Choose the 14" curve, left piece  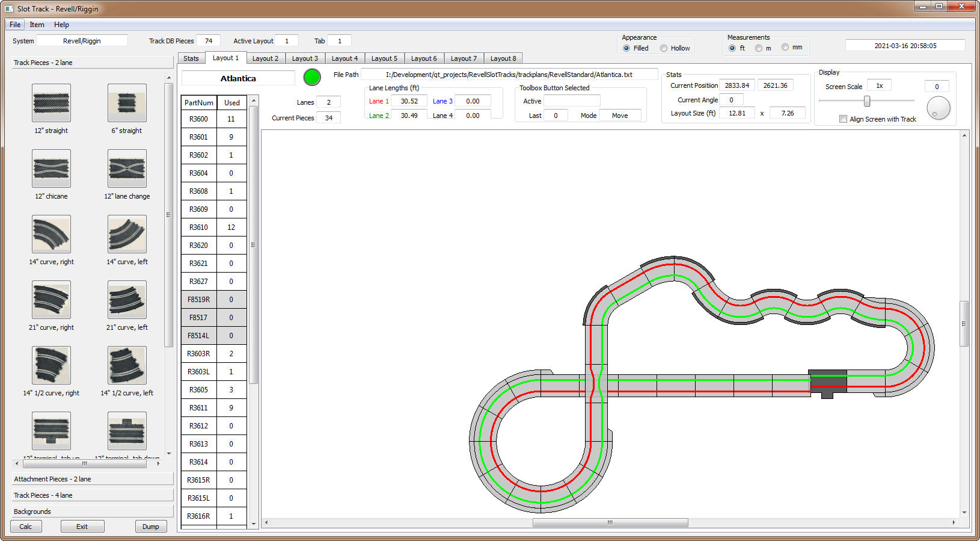(127, 234)
